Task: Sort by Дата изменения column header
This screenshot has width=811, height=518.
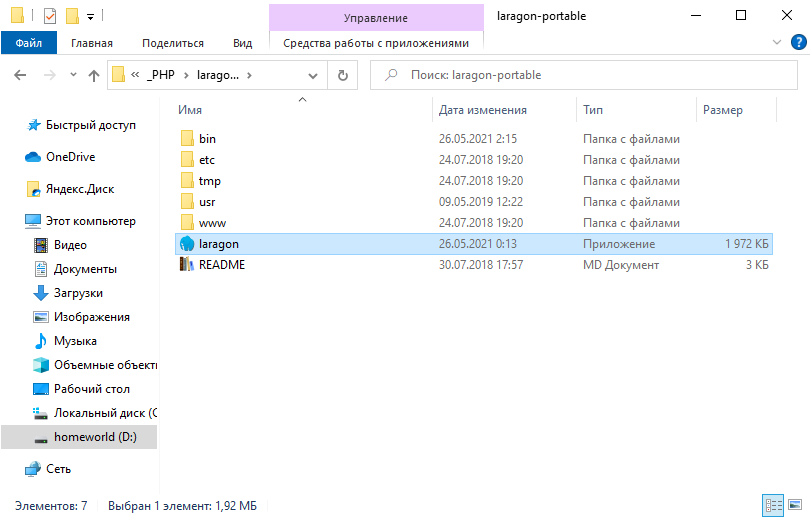Action: tap(482, 110)
